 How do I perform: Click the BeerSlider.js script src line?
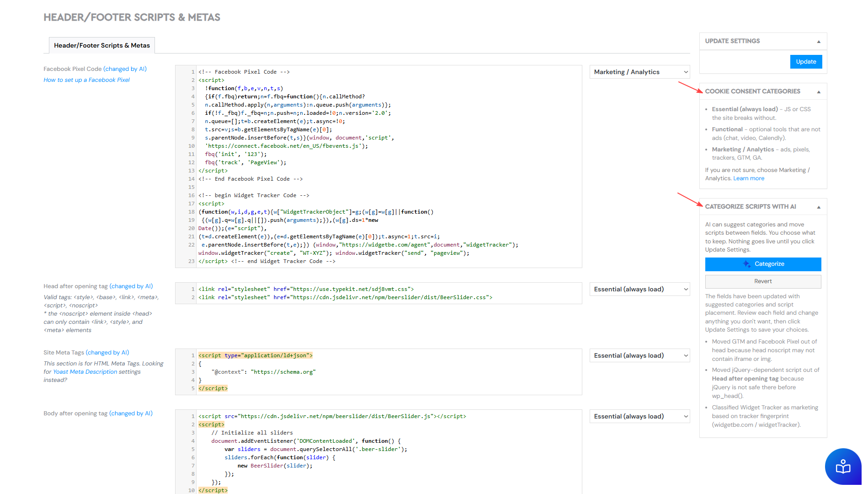point(332,416)
